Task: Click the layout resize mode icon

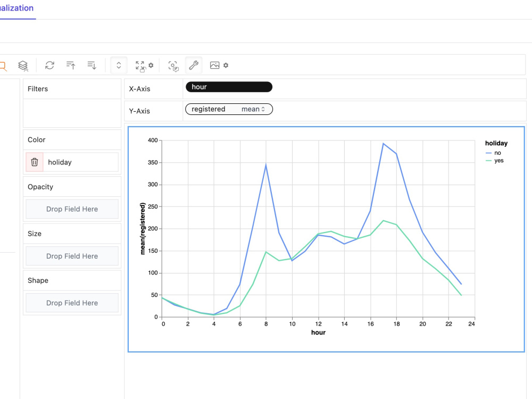Action: click(140, 66)
